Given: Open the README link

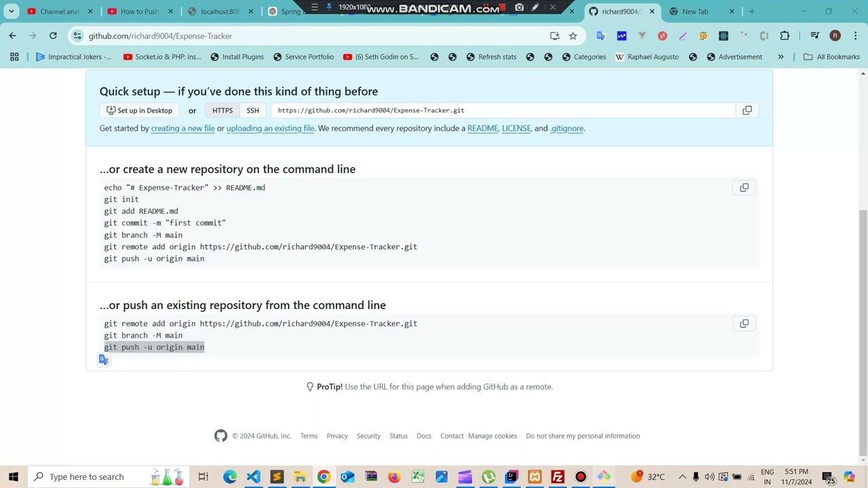Looking at the screenshot, I should pyautogui.click(x=483, y=128).
